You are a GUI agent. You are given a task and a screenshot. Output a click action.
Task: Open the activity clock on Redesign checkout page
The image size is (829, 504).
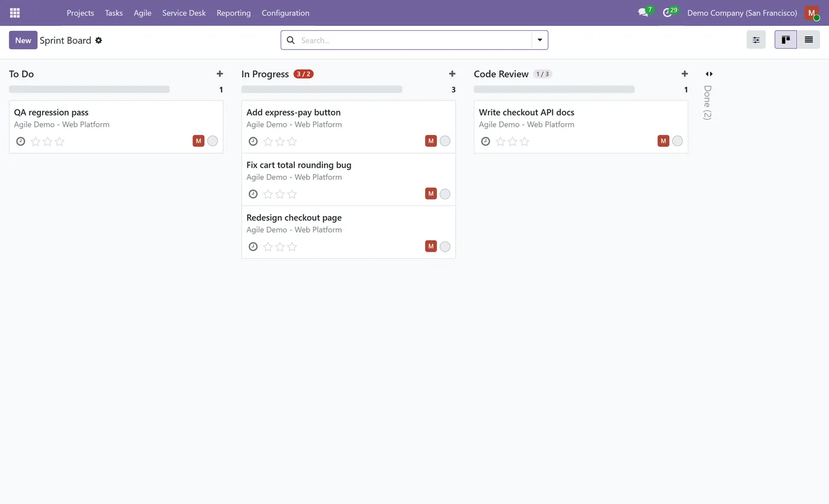pyautogui.click(x=253, y=247)
